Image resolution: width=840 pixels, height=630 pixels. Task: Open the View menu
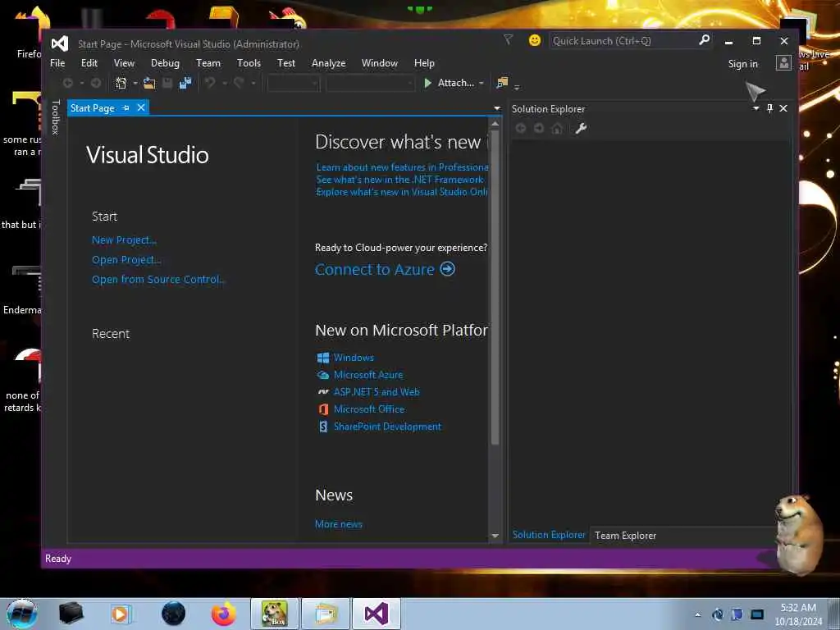point(124,63)
